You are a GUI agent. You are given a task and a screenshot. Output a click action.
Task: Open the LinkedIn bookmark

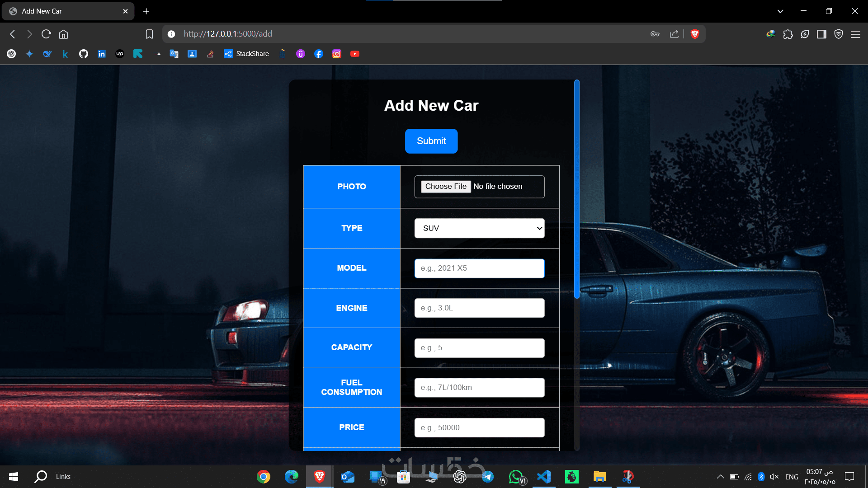click(102, 54)
